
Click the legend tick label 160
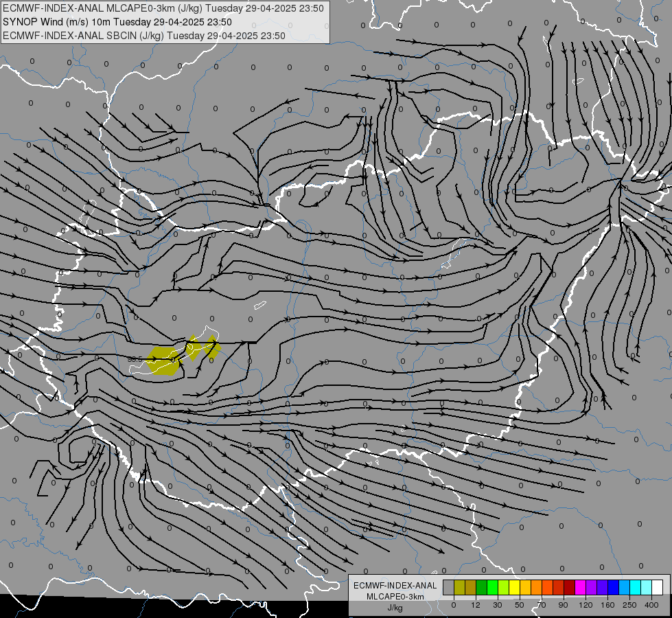click(x=607, y=605)
